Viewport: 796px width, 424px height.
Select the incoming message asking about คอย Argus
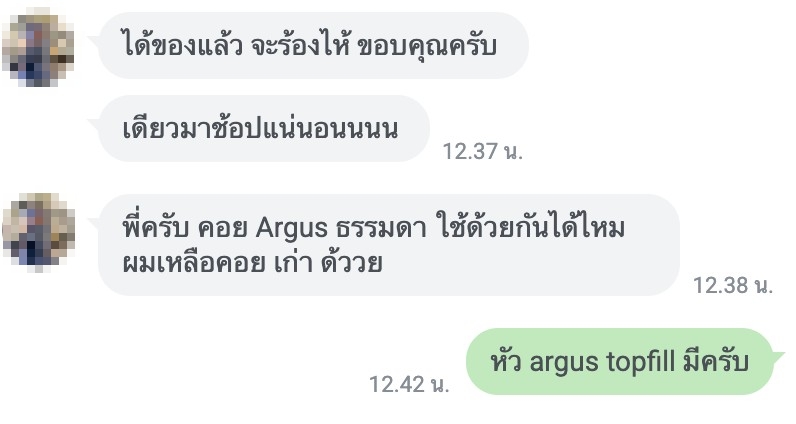pyautogui.click(x=388, y=245)
